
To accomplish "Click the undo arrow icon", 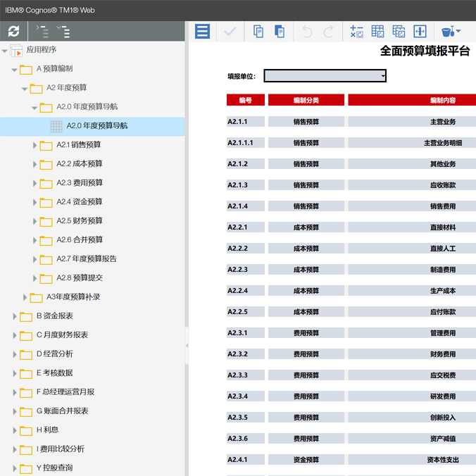I will coord(307,31).
